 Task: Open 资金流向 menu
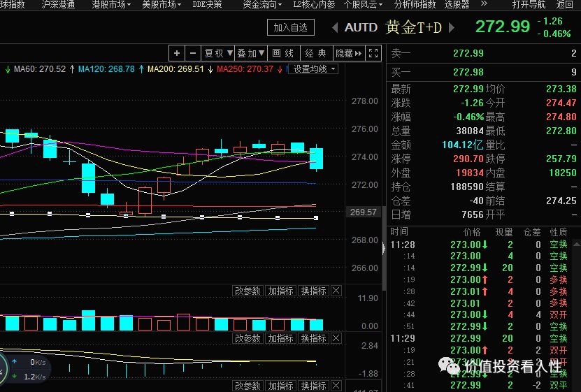pos(262,4)
